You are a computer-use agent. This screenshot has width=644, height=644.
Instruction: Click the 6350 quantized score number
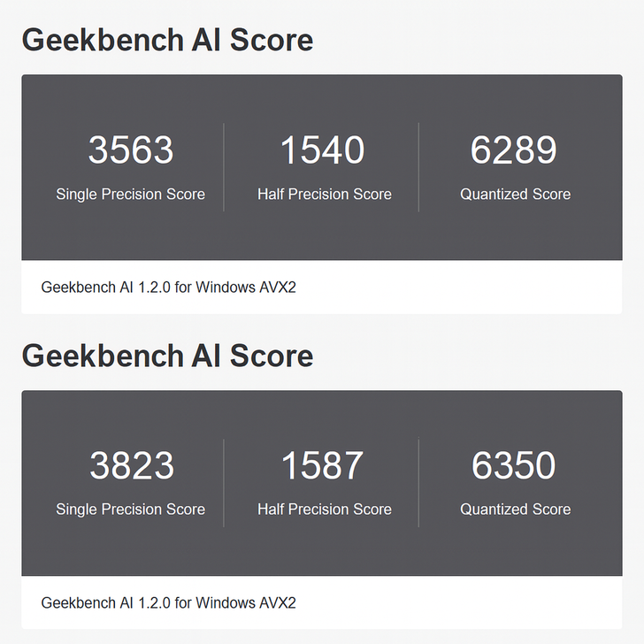tap(514, 465)
